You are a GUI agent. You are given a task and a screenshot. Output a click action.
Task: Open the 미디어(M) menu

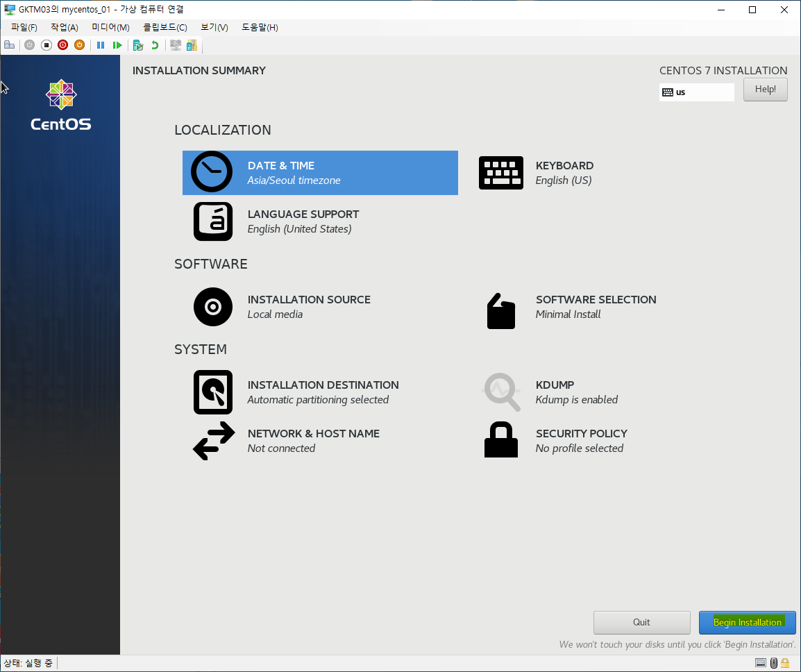[110, 28]
